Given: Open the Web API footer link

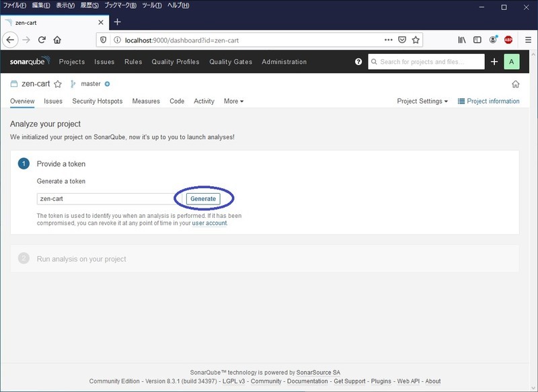Looking at the screenshot, I should [x=408, y=381].
